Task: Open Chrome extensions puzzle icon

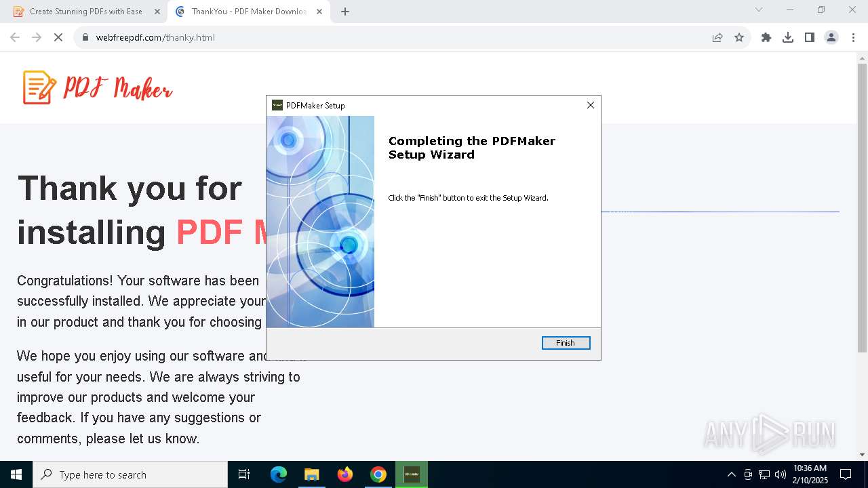Action: [x=766, y=37]
